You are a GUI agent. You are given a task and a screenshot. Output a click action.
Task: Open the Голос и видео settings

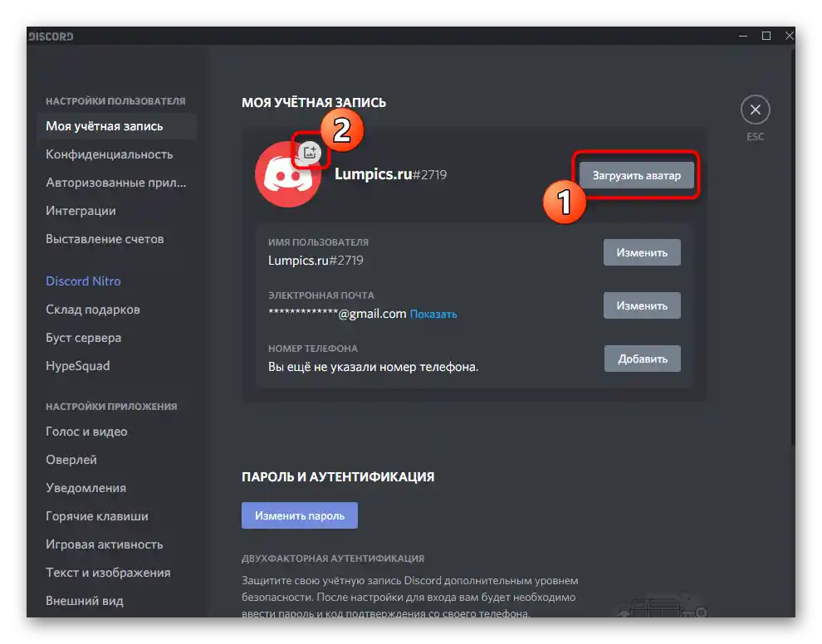[x=116, y=432]
